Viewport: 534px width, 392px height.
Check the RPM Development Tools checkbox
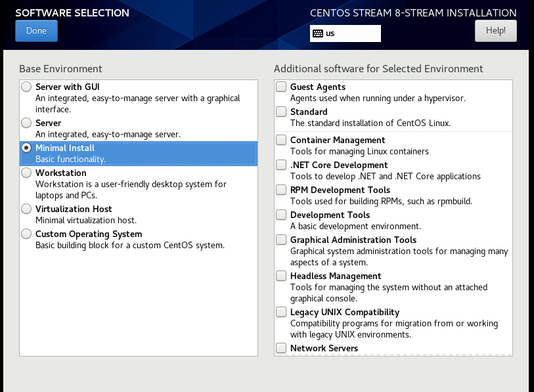click(281, 189)
